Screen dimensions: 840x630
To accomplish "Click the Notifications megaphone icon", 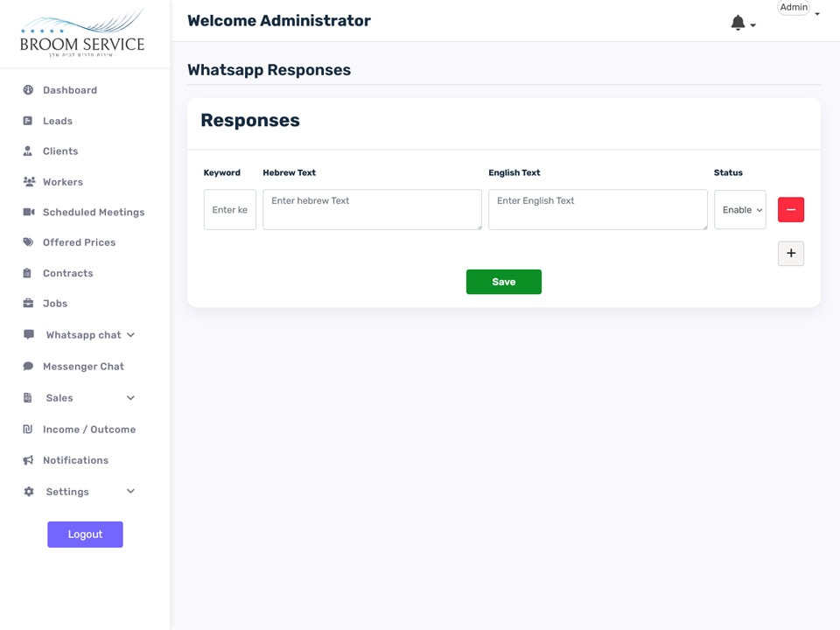I will click(x=28, y=460).
